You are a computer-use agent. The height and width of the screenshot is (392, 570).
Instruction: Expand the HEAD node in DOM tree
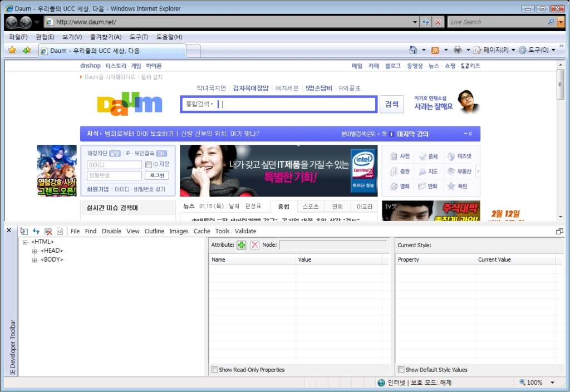pyautogui.click(x=34, y=251)
